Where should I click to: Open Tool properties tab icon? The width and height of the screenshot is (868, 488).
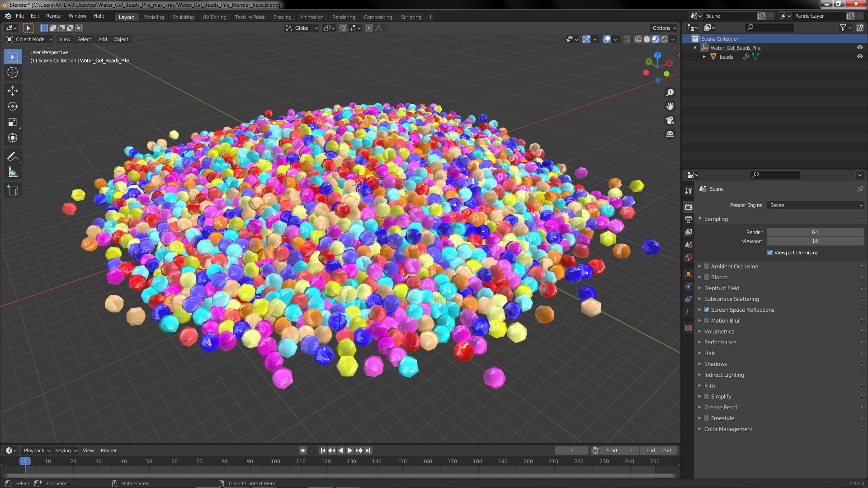(x=689, y=191)
